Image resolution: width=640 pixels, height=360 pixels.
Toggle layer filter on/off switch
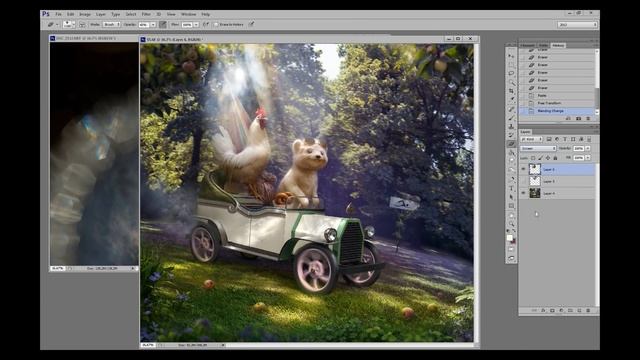point(589,139)
